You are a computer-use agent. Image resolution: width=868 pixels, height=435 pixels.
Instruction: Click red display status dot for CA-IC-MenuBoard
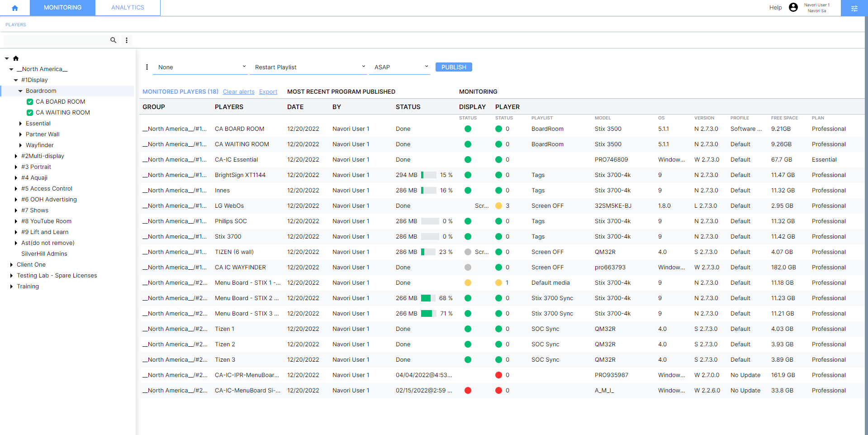click(x=468, y=390)
